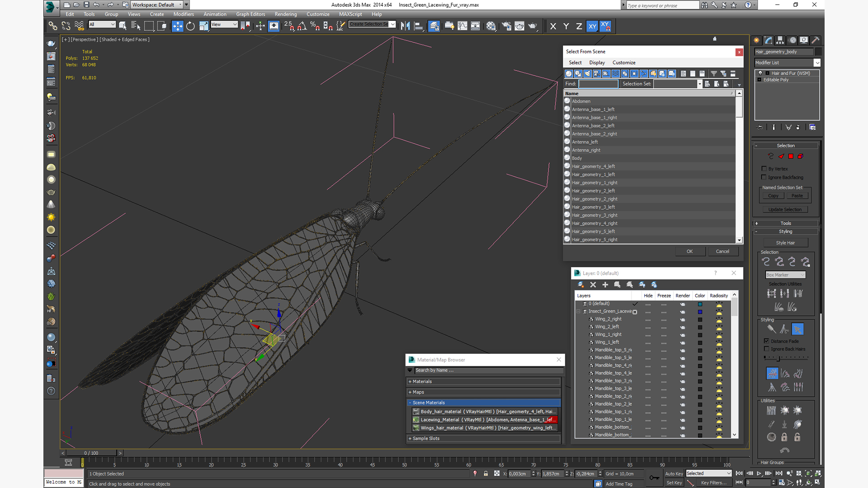Open Select by Name tool
Screen dimensions: 868x488
(x=135, y=26)
